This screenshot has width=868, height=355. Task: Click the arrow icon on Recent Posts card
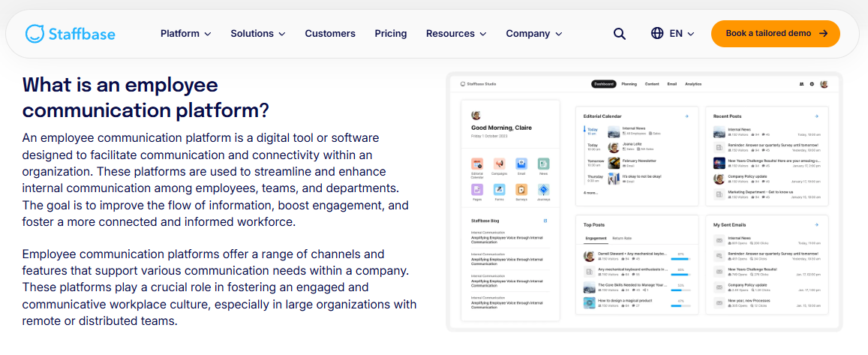[816, 116]
